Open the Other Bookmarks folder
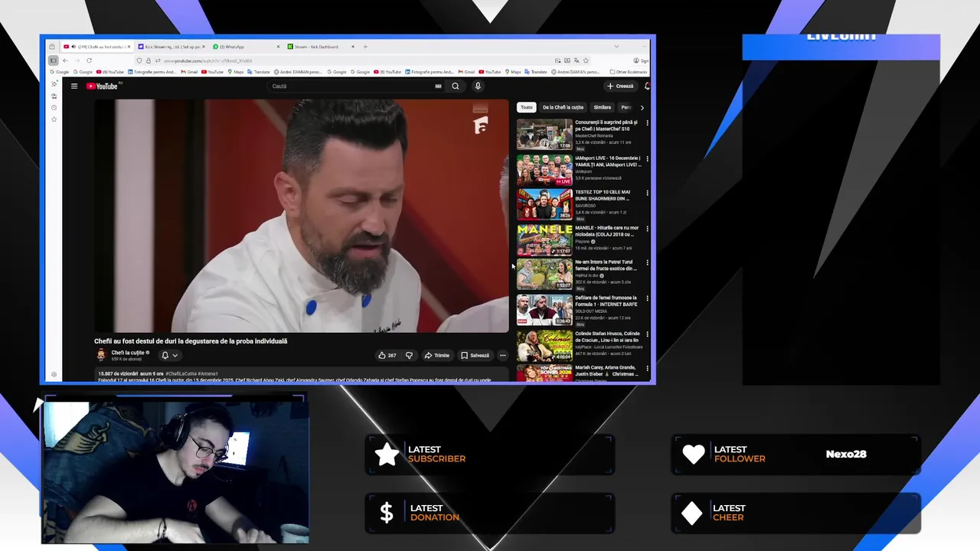980x551 pixels. pyautogui.click(x=628, y=72)
